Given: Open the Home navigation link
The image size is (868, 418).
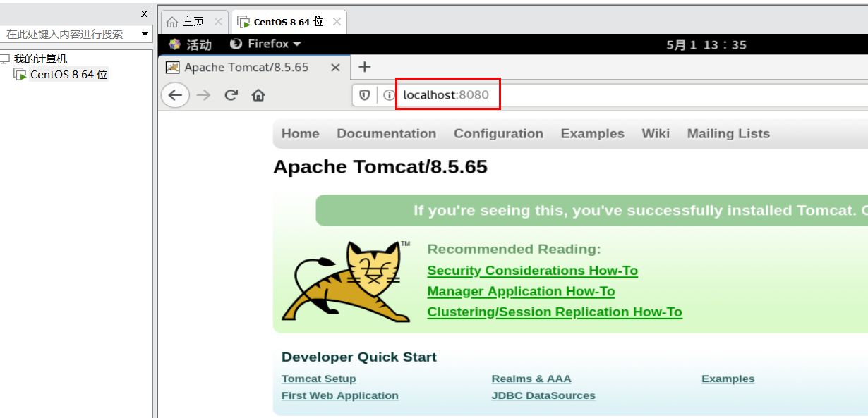Looking at the screenshot, I should pos(301,133).
